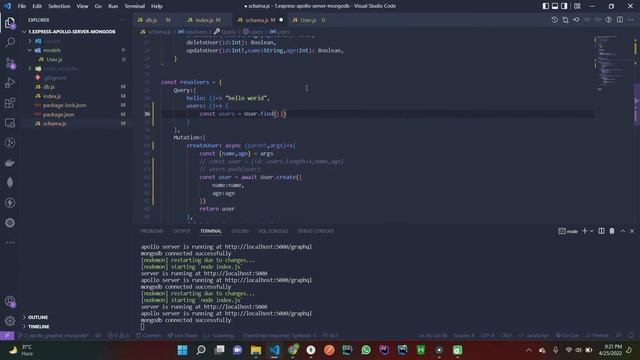
Task: Show additional activity bar views ellipsis
Action: click(10, 242)
